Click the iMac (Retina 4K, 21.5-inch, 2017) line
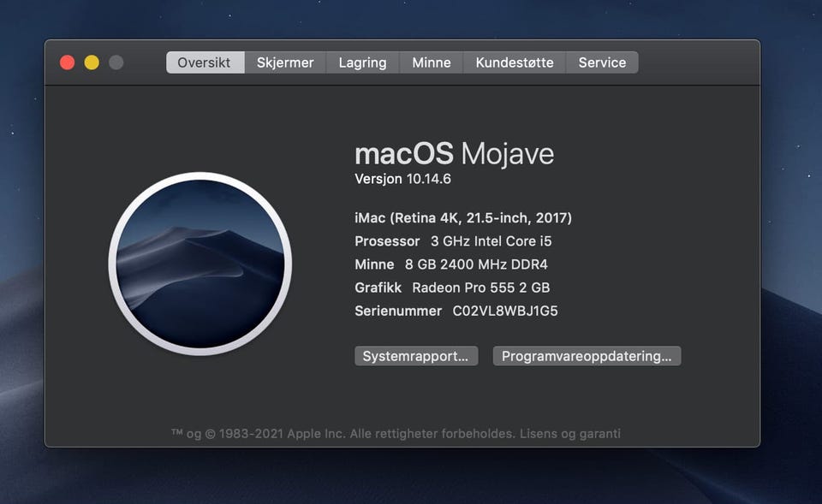Screen dimensions: 822x504 (463, 218)
